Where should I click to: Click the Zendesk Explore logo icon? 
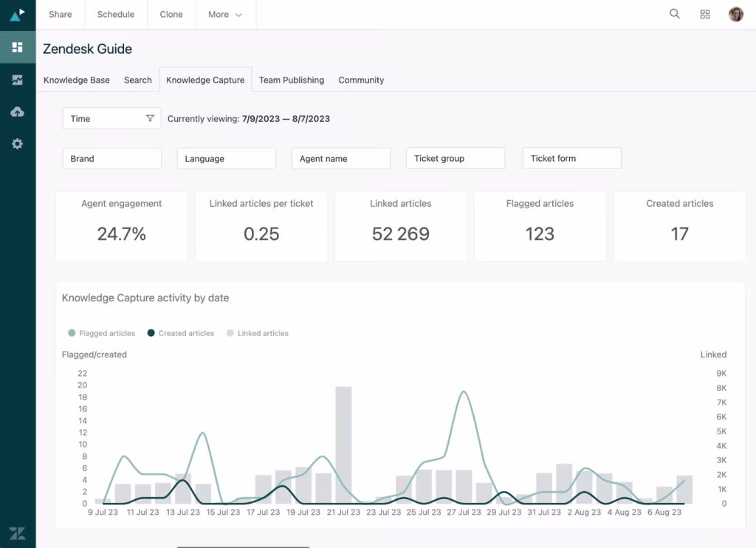pos(18,15)
